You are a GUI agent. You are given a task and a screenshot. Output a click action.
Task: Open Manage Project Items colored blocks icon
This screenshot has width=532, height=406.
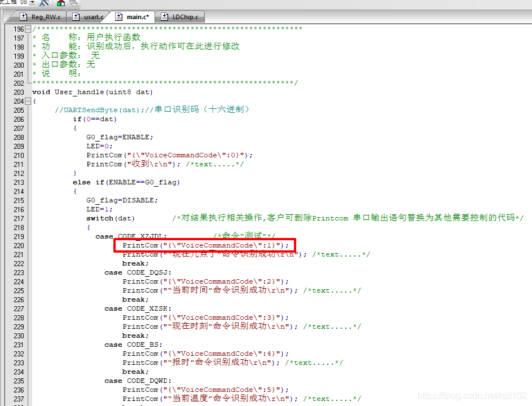click(61, 3)
